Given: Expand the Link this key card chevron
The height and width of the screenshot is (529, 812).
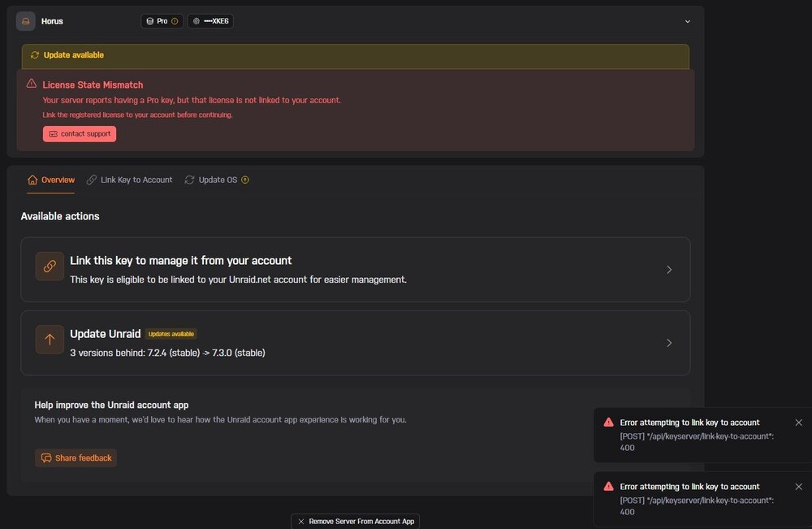Looking at the screenshot, I should coord(669,270).
